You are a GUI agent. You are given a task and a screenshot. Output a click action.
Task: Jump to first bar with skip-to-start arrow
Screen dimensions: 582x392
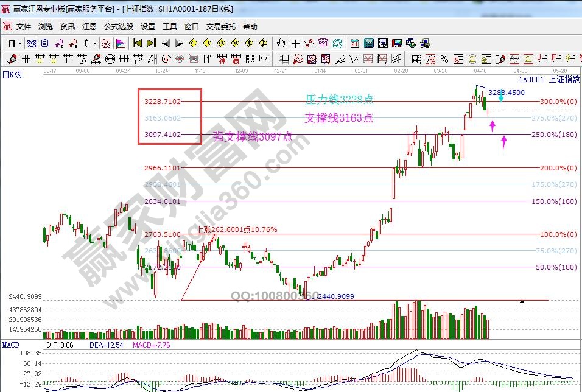click(x=137, y=43)
